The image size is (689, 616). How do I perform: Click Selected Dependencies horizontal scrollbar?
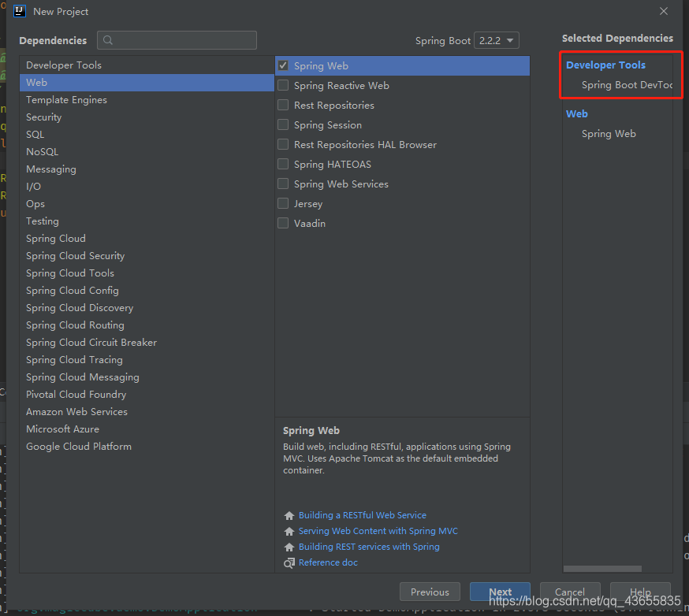(602, 569)
